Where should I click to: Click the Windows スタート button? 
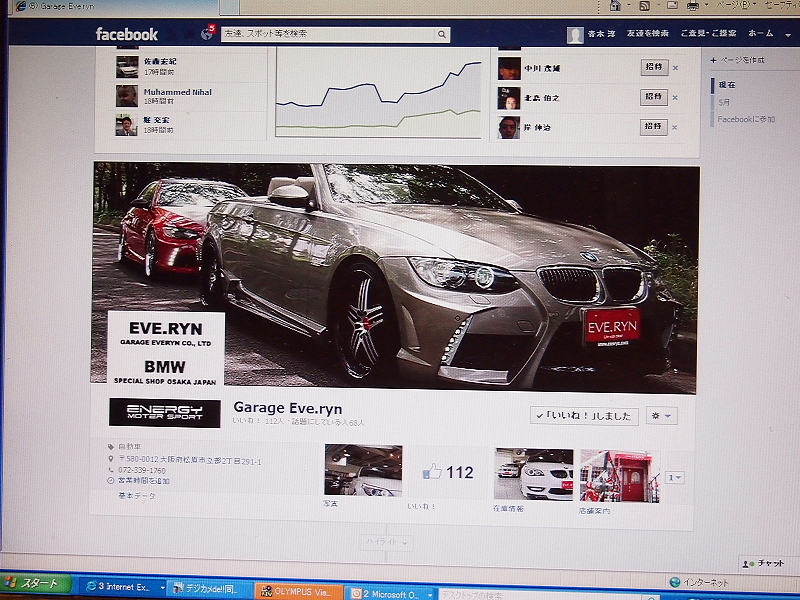point(37,584)
